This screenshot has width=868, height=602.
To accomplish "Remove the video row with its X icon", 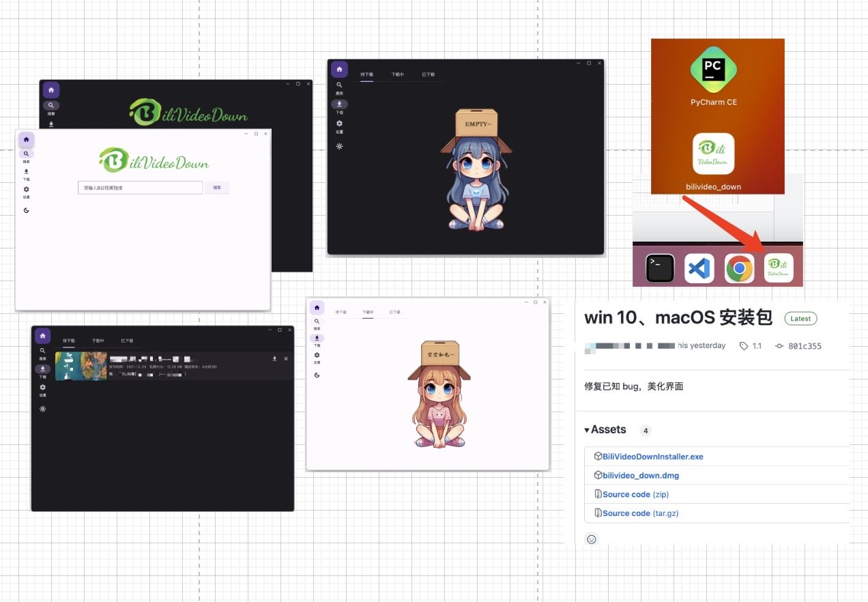I will point(286,358).
